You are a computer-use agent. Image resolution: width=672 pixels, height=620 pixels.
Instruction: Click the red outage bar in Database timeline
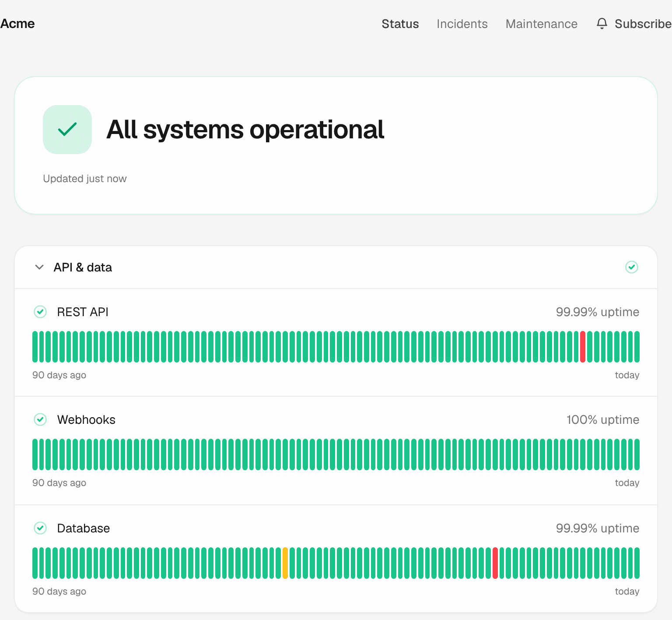(x=495, y=563)
